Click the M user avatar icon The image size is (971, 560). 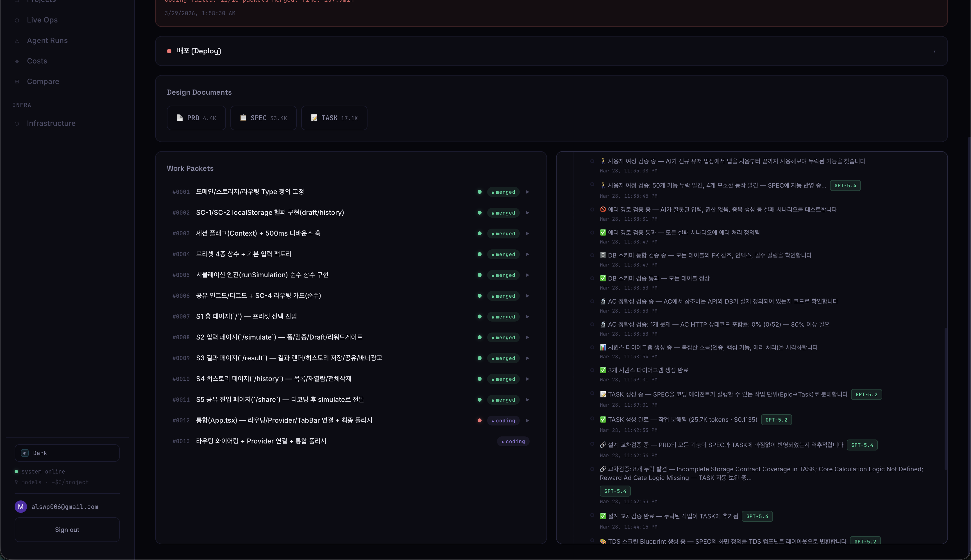21,507
